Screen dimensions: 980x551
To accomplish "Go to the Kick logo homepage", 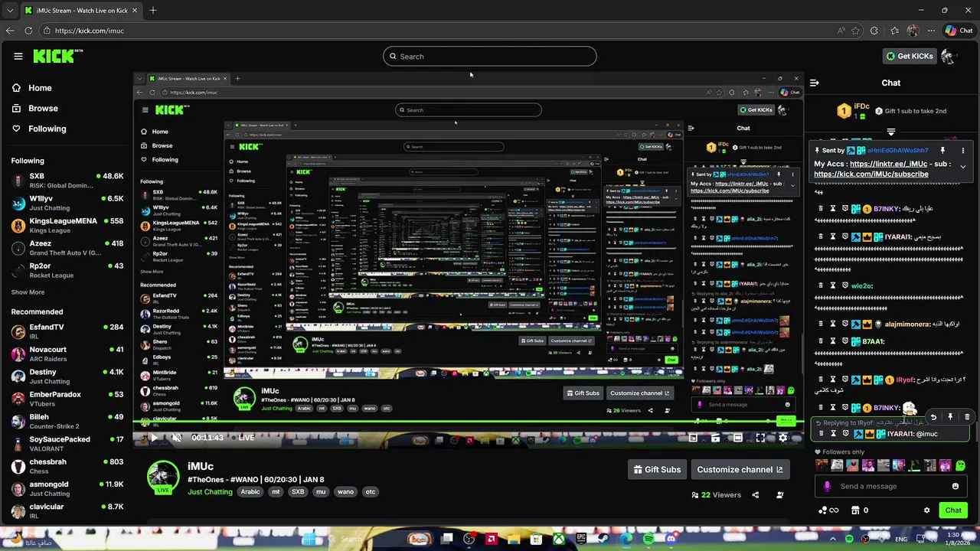I will click(x=57, y=56).
